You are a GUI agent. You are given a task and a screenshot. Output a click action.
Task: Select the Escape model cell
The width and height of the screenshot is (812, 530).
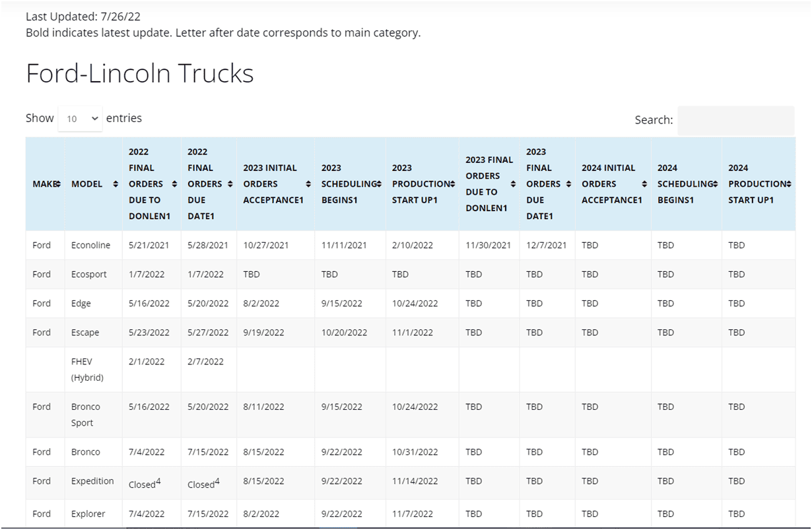(93, 333)
